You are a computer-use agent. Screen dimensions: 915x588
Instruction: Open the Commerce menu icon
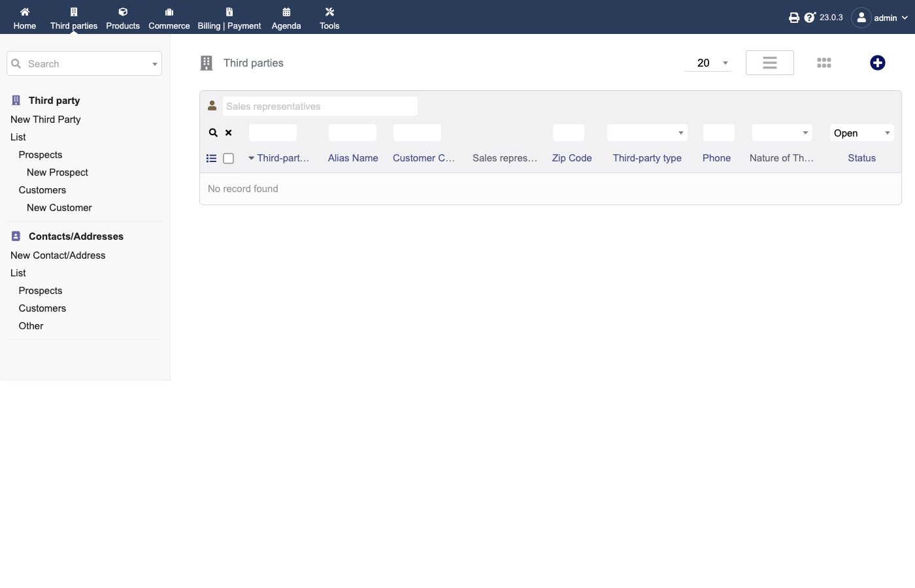tap(169, 12)
